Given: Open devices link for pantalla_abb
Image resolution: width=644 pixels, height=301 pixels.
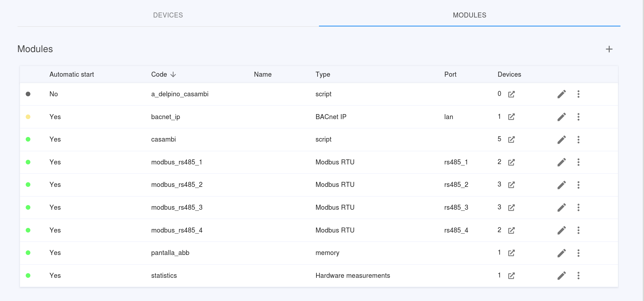Looking at the screenshot, I should tap(511, 253).
